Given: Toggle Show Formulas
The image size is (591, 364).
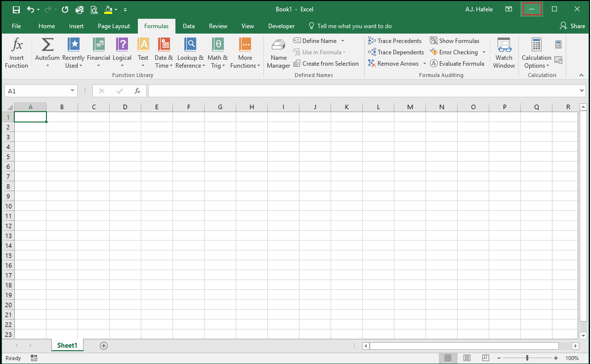Looking at the screenshot, I should click(x=455, y=40).
